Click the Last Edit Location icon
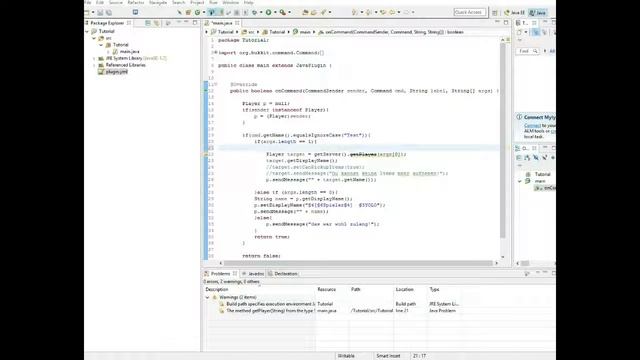 (x=383, y=13)
